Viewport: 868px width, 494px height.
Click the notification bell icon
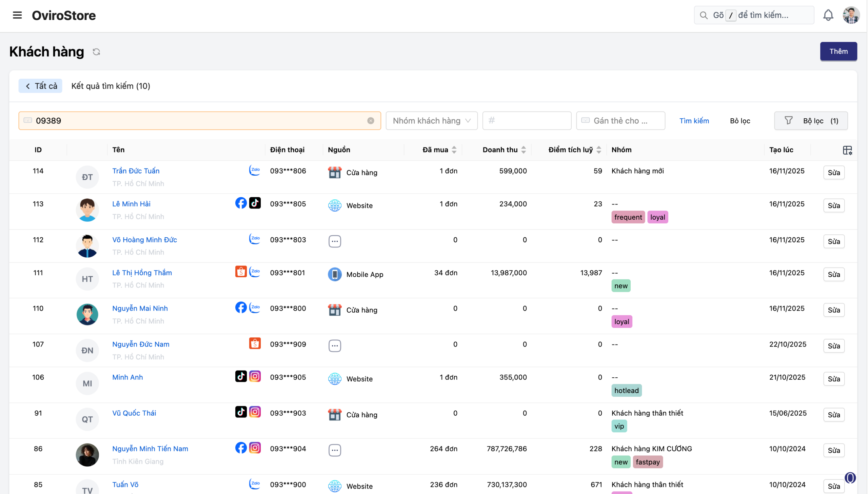(828, 15)
